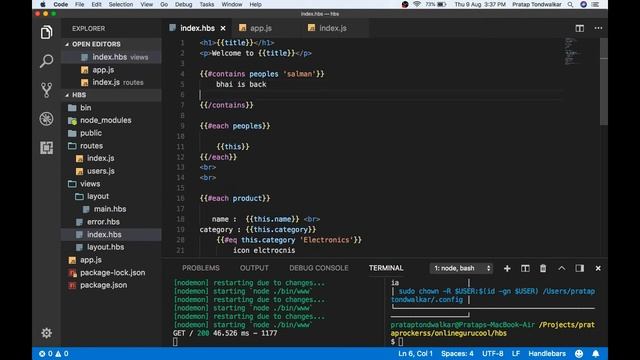
Task: Open the Selection menu
Action: (121, 4)
